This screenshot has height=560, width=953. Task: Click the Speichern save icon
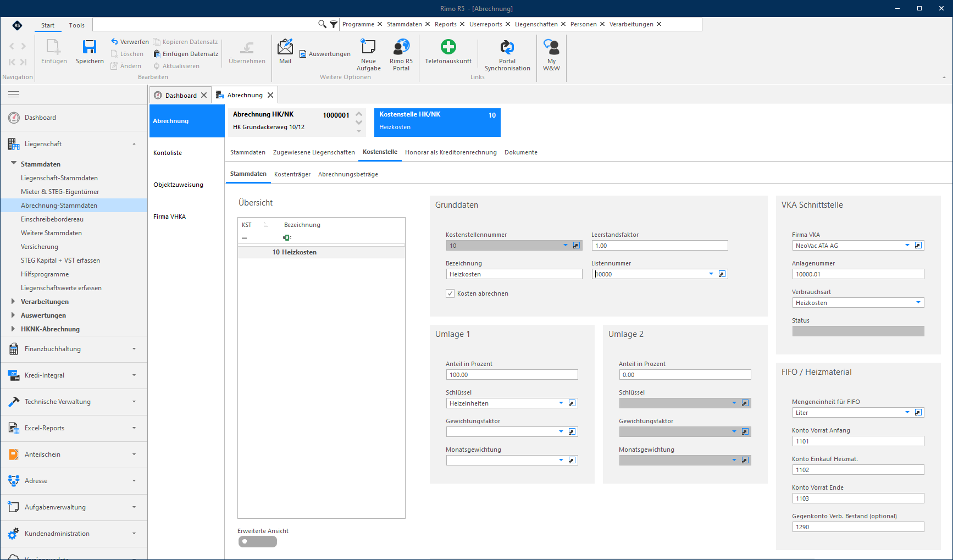point(90,47)
